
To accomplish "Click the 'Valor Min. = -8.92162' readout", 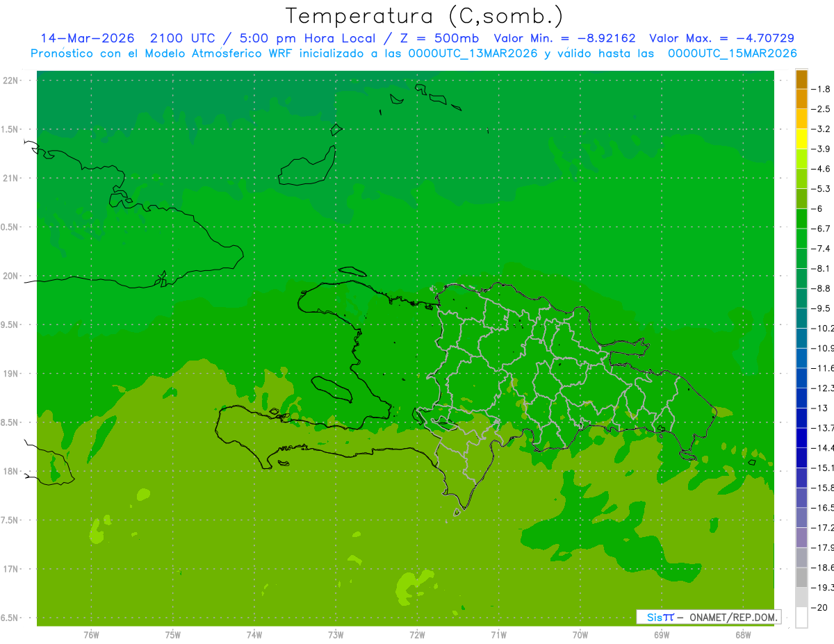I will click(564, 38).
